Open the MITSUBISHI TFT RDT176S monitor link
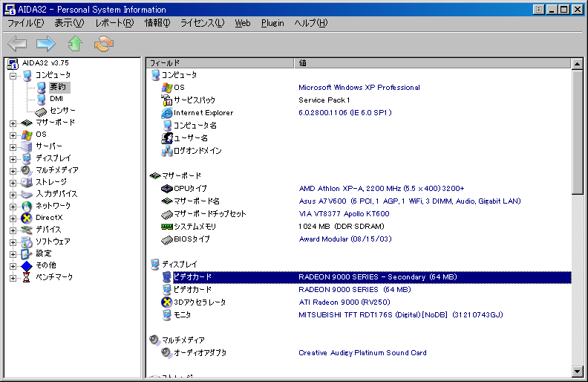 coord(400,315)
